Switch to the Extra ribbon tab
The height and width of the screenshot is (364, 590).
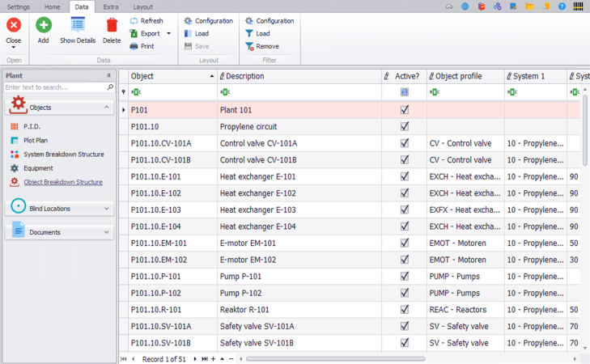[x=110, y=6]
